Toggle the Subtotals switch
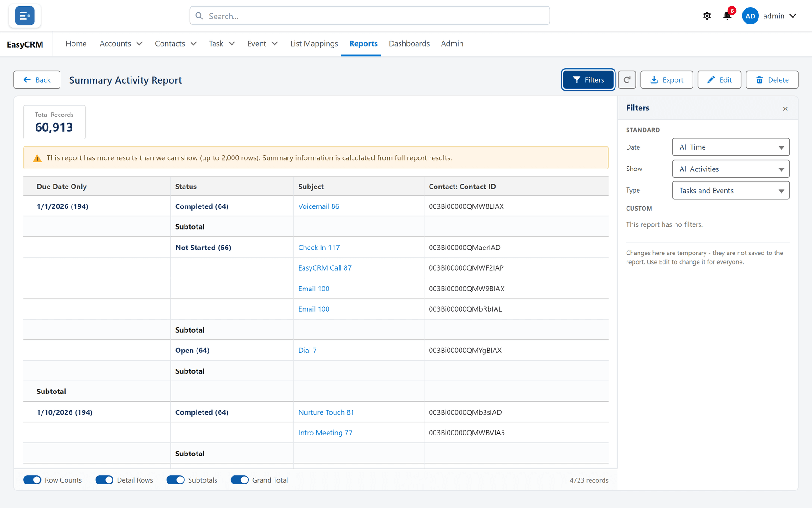 (175, 480)
